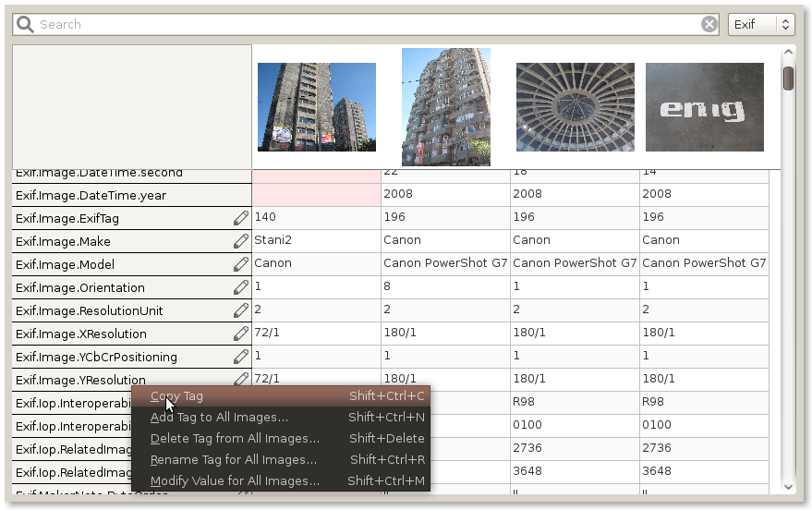
Task: Open the Exif metadata type dropdown
Action: tap(760, 24)
